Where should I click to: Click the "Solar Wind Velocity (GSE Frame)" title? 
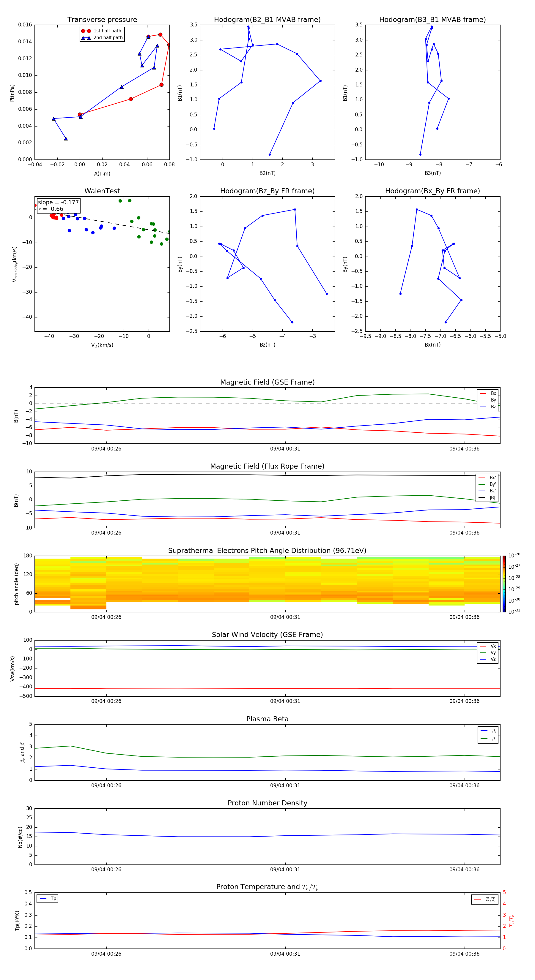tap(267, 635)
